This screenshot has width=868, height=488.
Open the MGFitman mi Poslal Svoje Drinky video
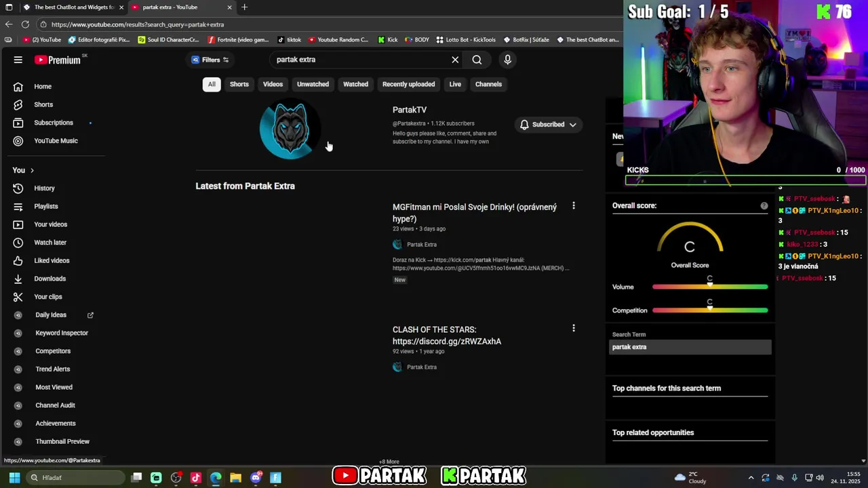[475, 213]
